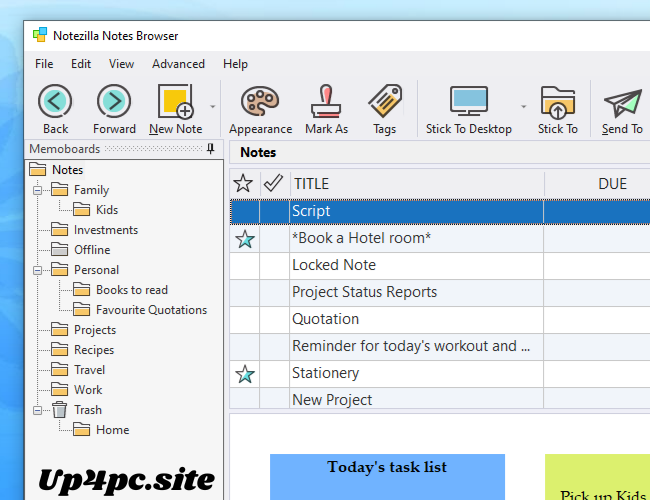This screenshot has width=650, height=500.
Task: Collapse the Personal folder
Action: pos(37,270)
